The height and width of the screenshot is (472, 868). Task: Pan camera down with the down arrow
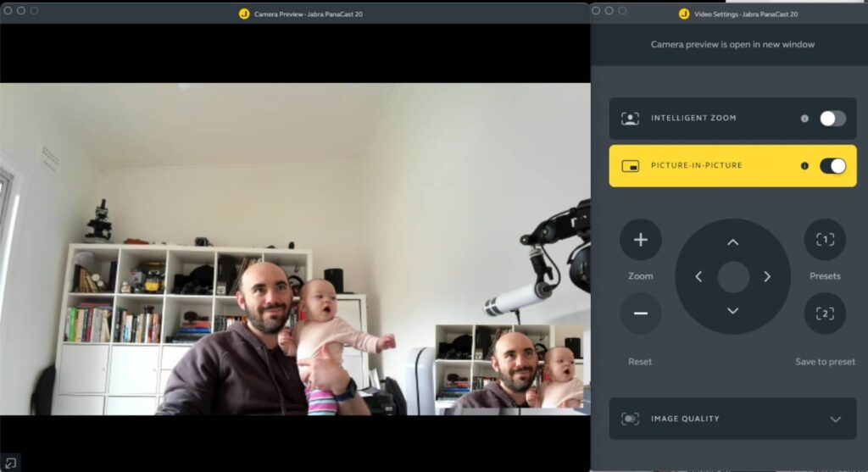pyautogui.click(x=733, y=311)
